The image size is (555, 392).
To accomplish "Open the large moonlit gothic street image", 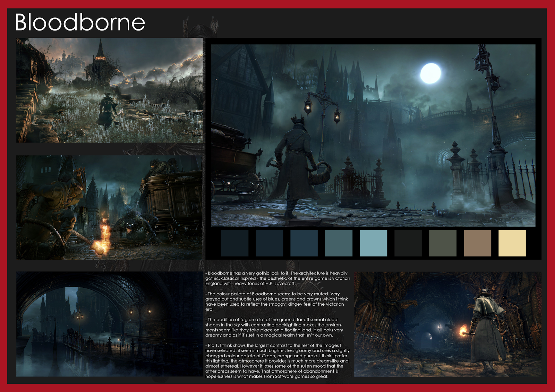I will click(373, 135).
